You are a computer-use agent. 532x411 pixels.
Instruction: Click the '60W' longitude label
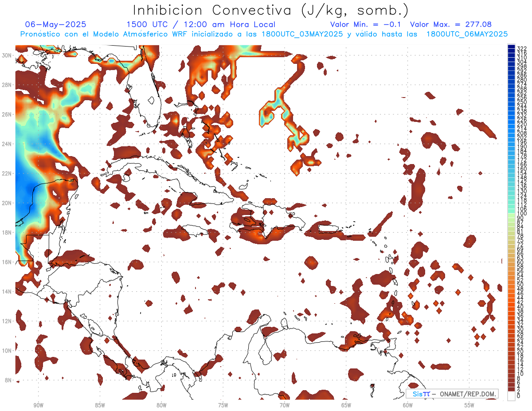(408, 406)
